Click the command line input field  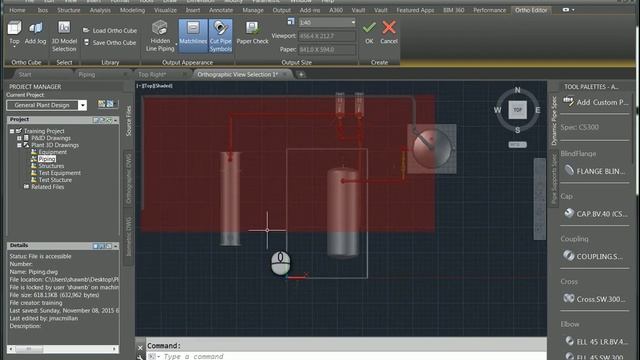point(347,356)
